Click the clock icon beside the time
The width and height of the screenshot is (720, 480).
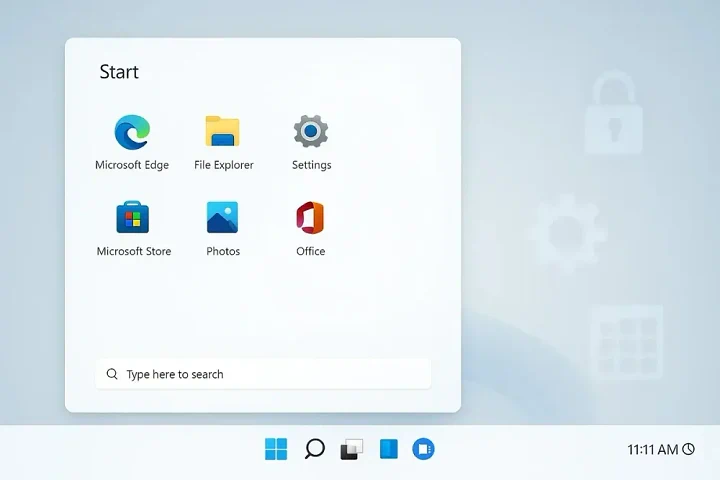pos(688,449)
